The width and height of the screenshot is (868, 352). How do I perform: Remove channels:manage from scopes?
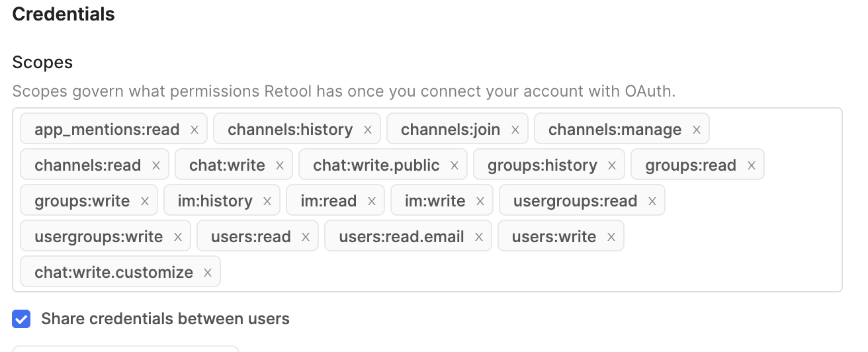pyautogui.click(x=697, y=130)
